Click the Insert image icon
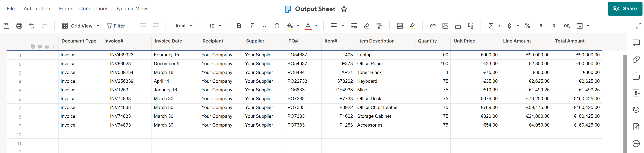This screenshot has width=644, height=153. [x=445, y=26]
